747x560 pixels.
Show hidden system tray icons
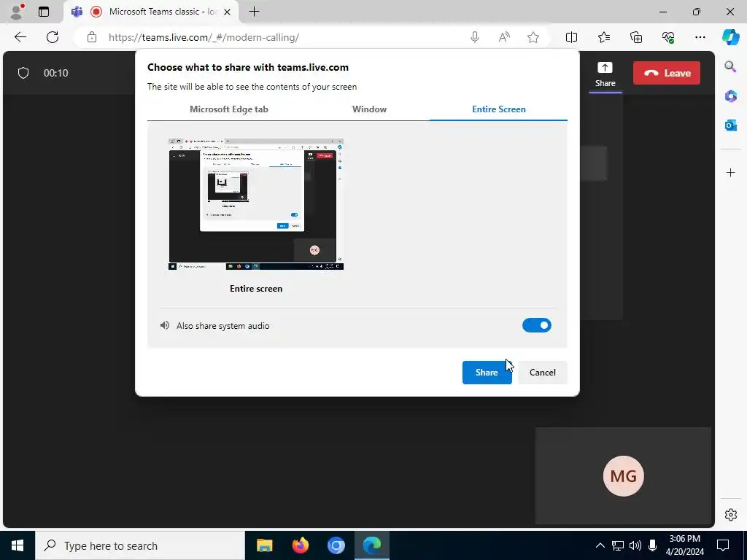pyautogui.click(x=600, y=545)
